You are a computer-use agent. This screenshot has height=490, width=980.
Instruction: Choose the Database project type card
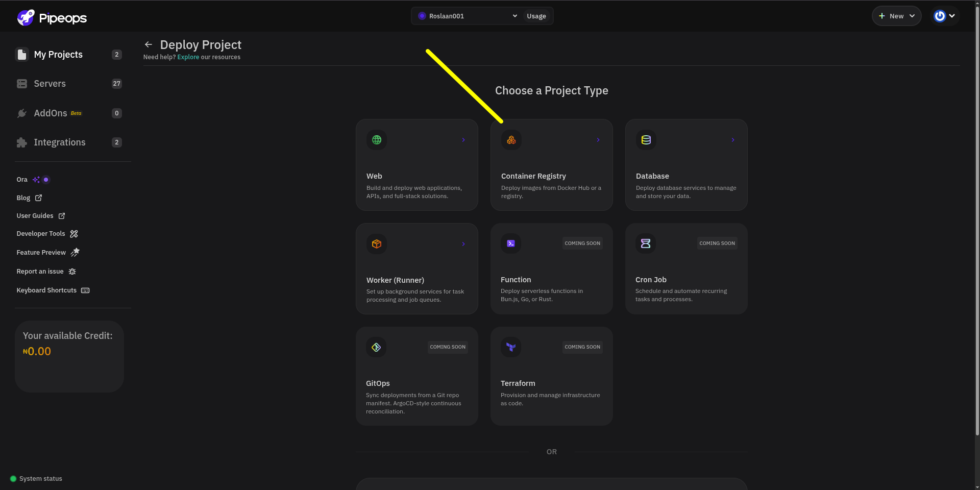click(687, 165)
